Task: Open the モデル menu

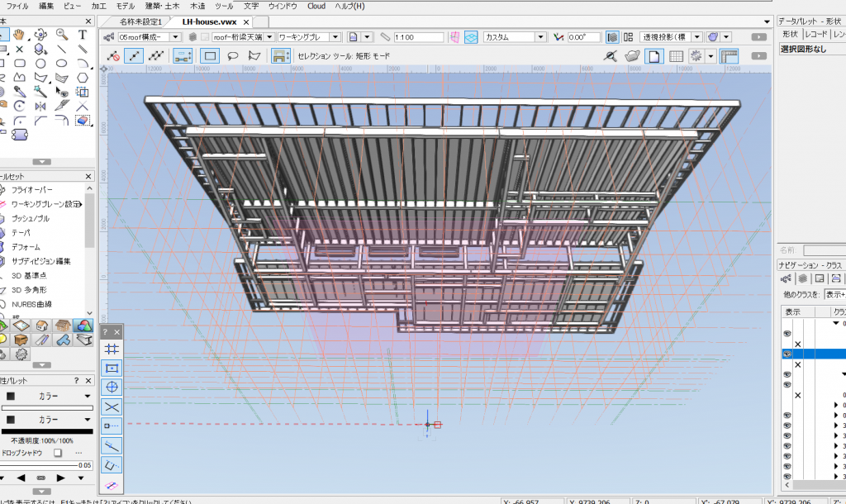Action: 125,6
